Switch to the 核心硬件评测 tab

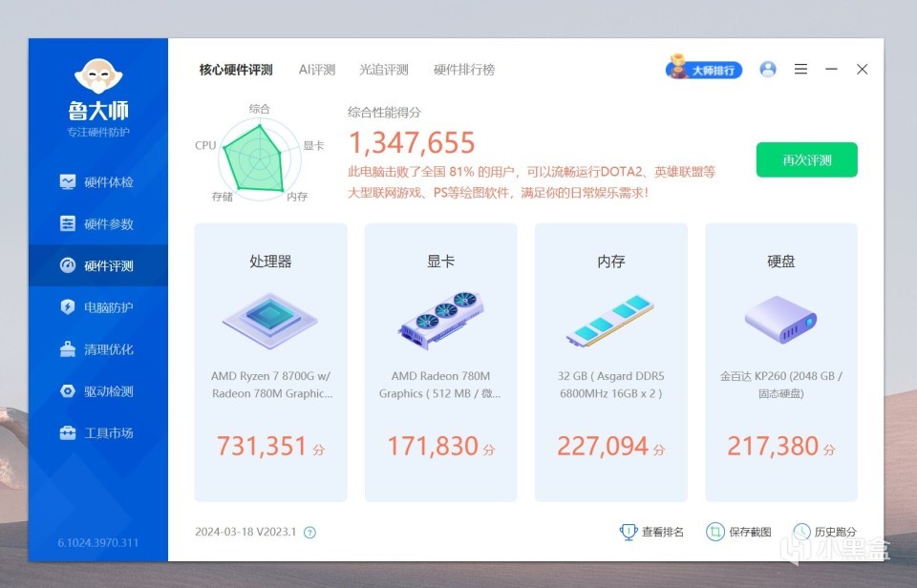(236, 70)
